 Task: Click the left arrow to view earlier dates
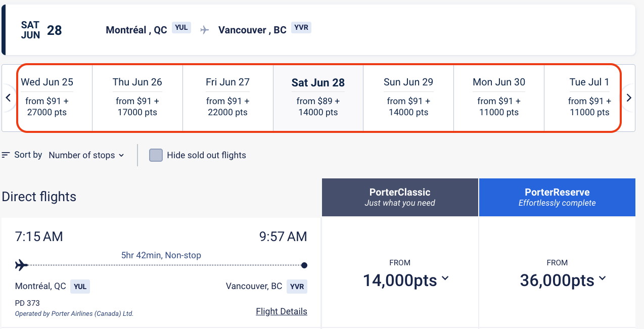click(x=8, y=98)
